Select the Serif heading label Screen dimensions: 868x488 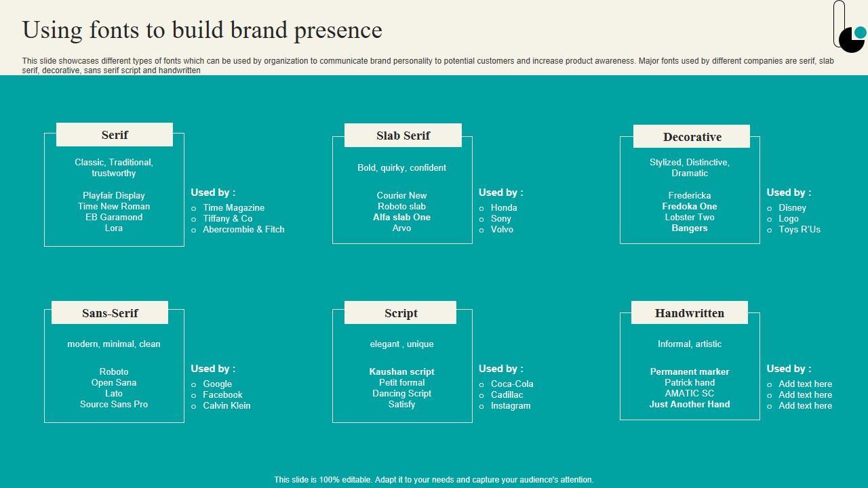115,135
